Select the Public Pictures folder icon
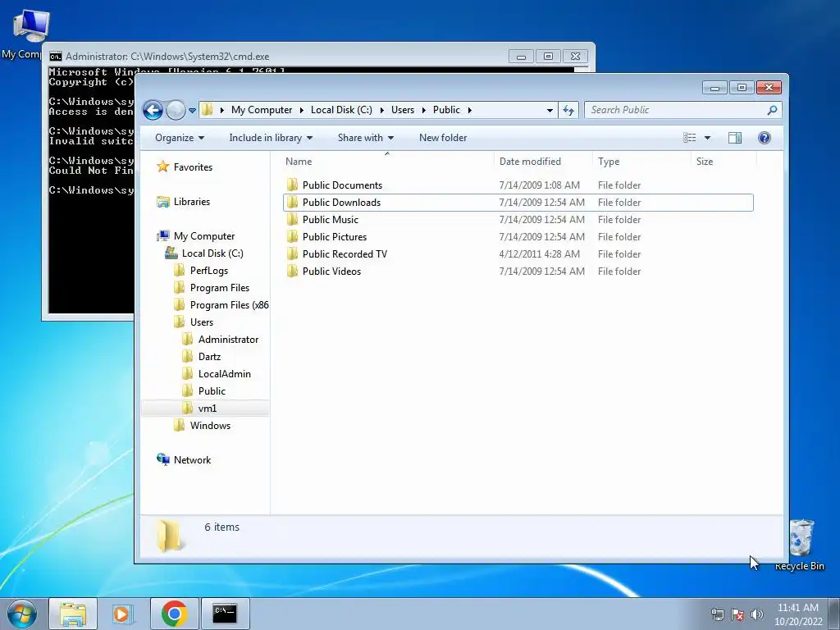Screen dimensions: 840x630 click(x=293, y=237)
